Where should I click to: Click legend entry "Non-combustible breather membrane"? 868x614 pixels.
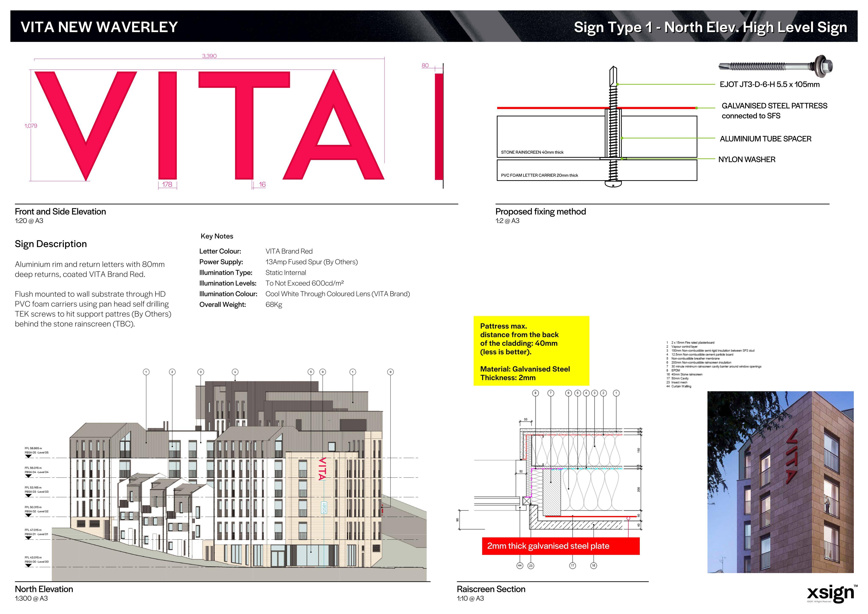(x=695, y=358)
